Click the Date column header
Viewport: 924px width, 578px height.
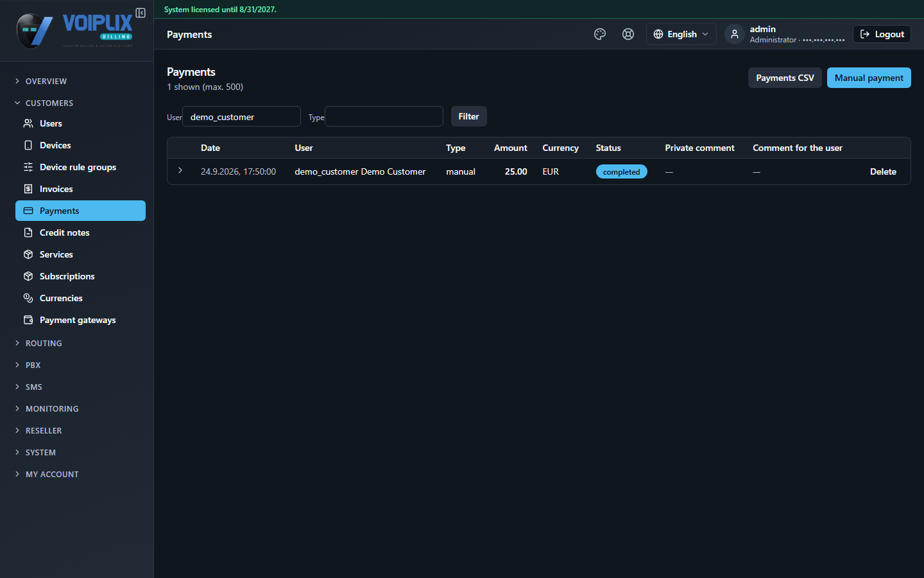click(x=210, y=148)
